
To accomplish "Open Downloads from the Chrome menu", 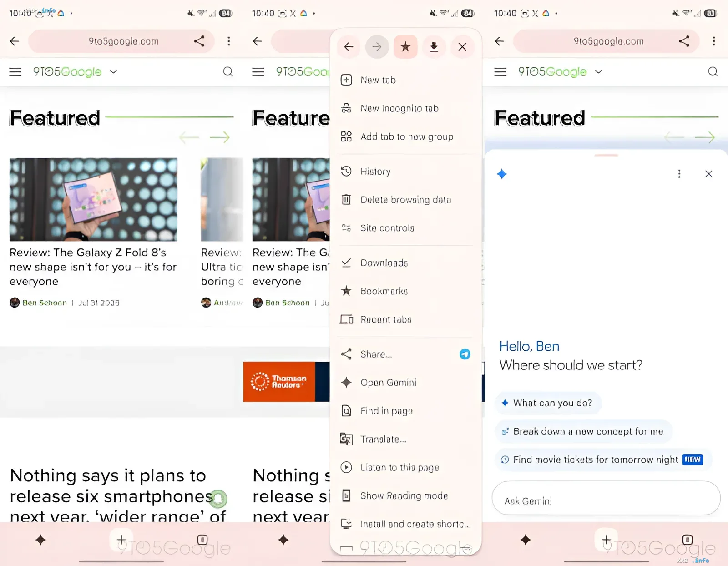I will pyautogui.click(x=405, y=263).
